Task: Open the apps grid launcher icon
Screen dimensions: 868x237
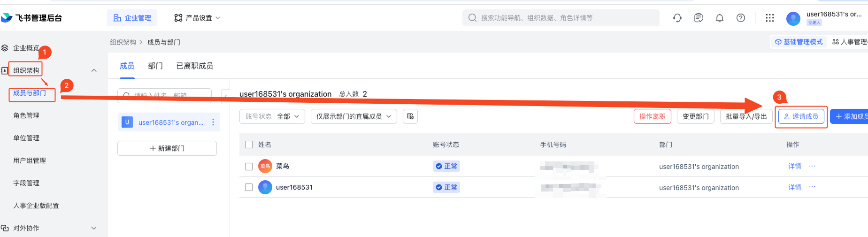Action: (x=769, y=18)
